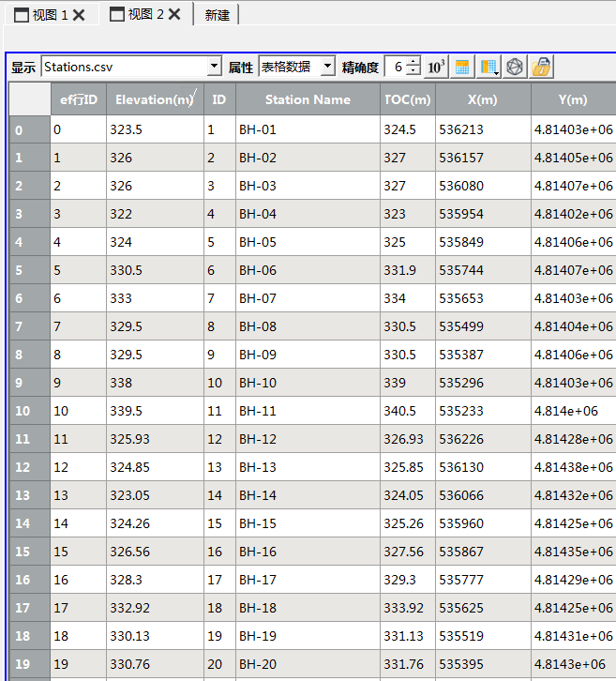Sort by the Station Name column header
The image size is (616, 681).
(308, 99)
